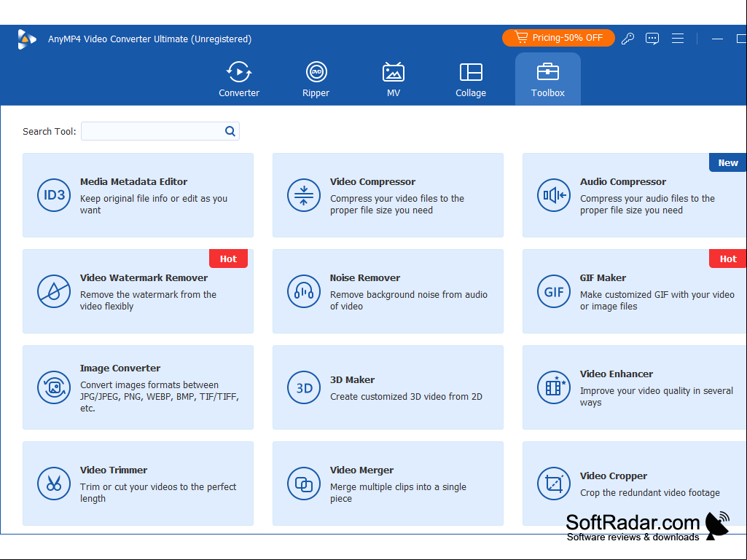Open the Converter tab

point(239,79)
